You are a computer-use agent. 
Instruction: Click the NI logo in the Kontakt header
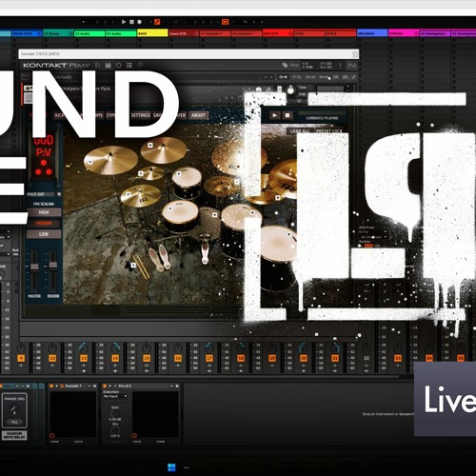tap(351, 66)
